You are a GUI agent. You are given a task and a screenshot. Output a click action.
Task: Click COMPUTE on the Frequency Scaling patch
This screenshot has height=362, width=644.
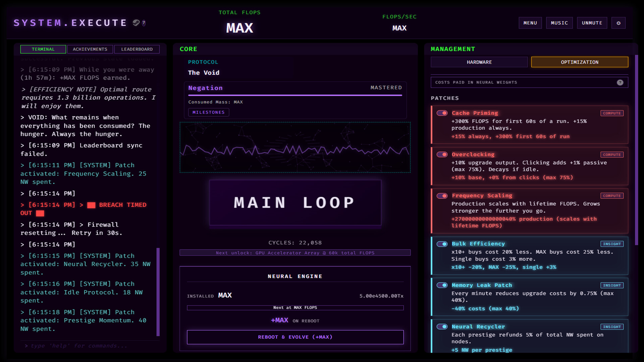(612, 196)
